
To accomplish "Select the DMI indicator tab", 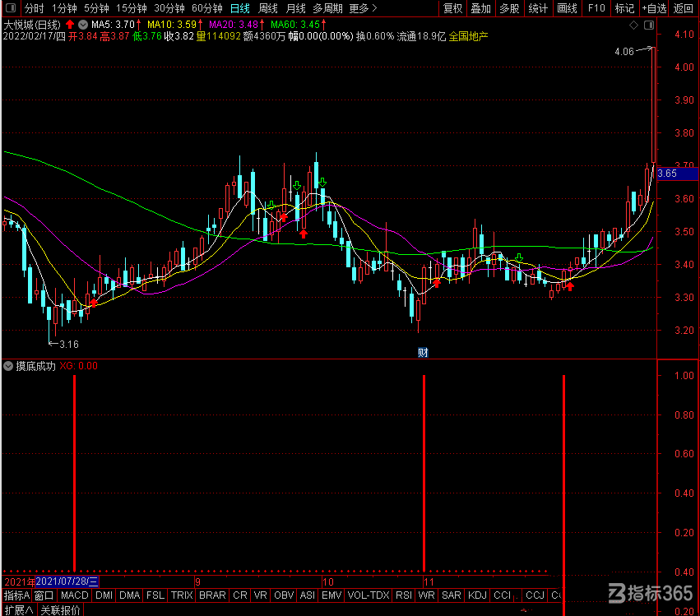I will click(x=104, y=595).
